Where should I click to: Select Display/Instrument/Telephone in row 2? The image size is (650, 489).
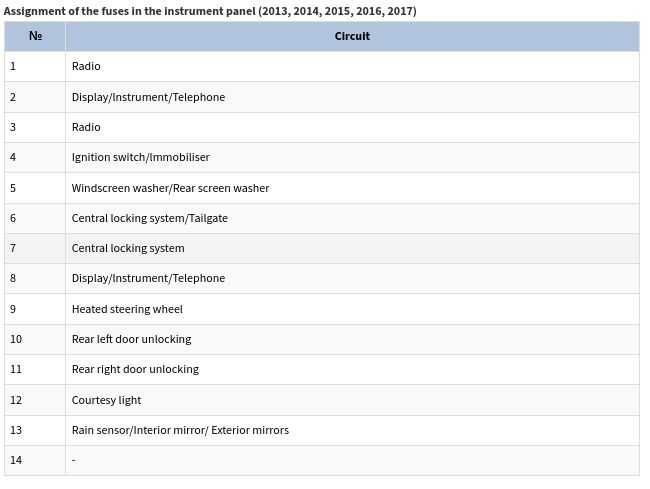point(148,97)
